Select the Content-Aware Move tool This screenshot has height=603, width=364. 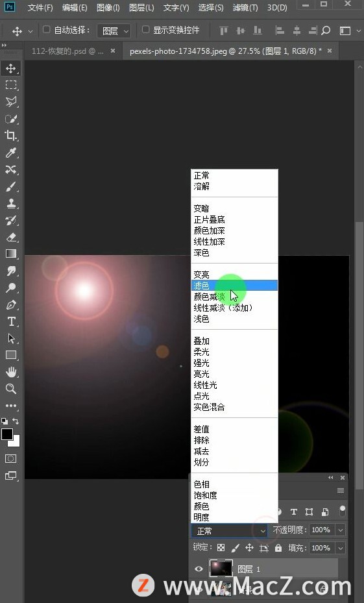(x=11, y=169)
